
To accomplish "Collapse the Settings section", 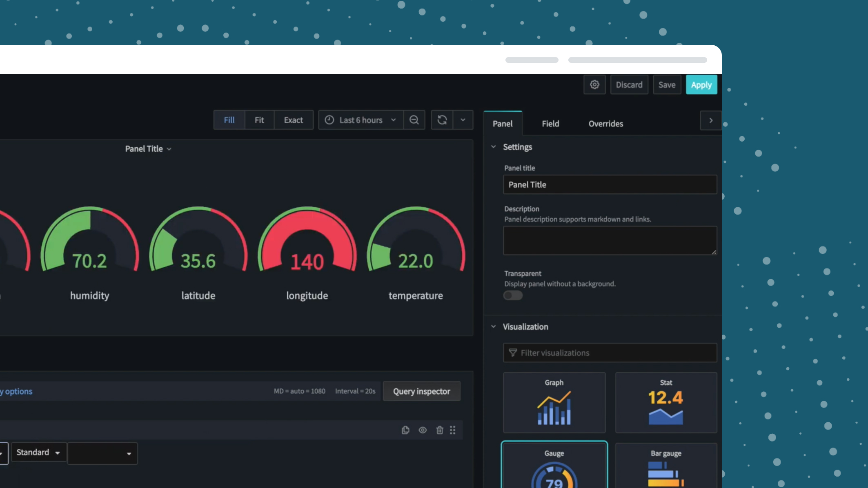I will tap(494, 147).
